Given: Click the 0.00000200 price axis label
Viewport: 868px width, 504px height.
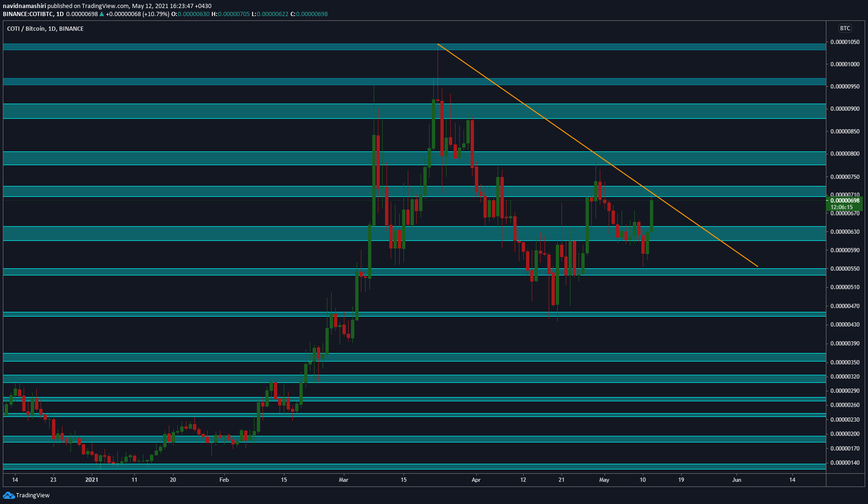Looking at the screenshot, I should coord(845,434).
